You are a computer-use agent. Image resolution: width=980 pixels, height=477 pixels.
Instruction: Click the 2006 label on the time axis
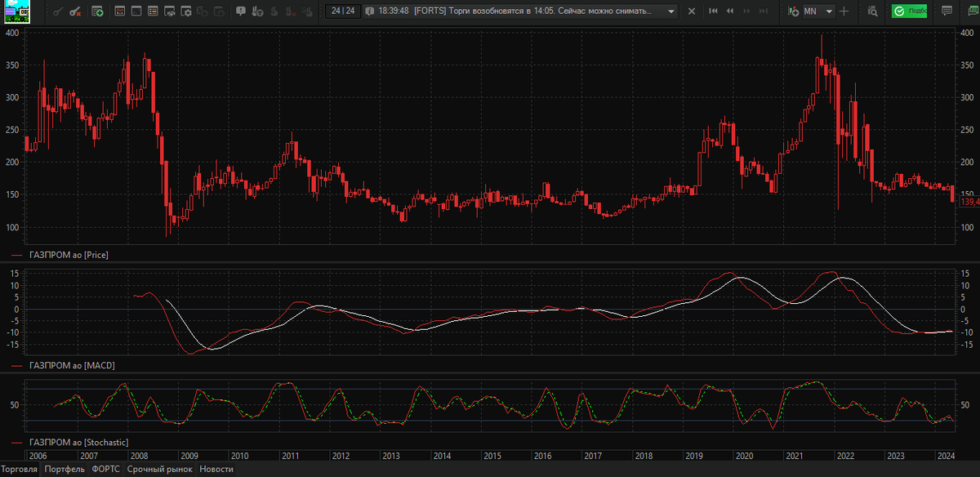38,456
